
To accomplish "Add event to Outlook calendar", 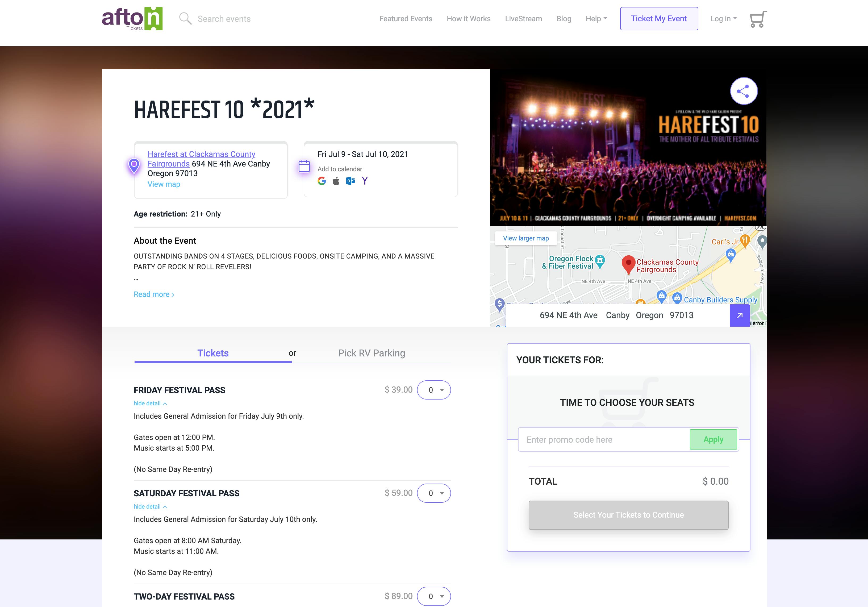I will (x=350, y=181).
